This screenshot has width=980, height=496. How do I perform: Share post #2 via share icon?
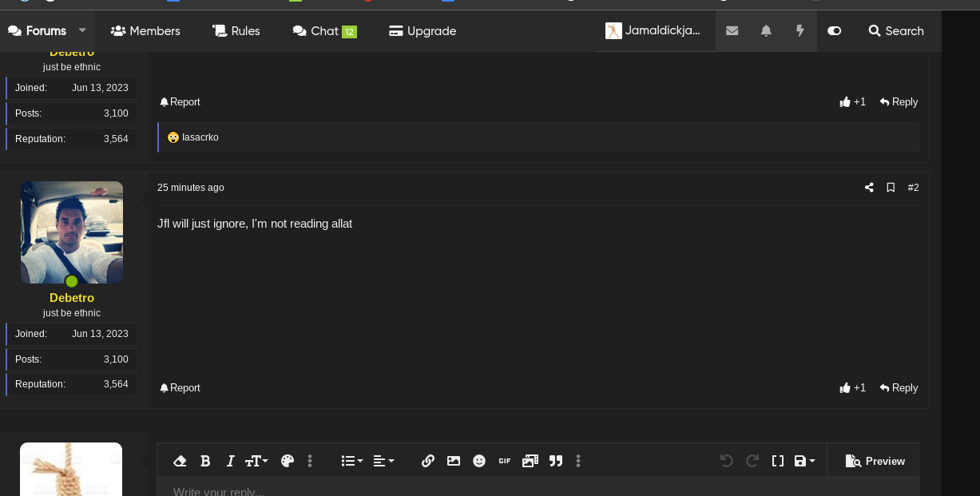869,188
